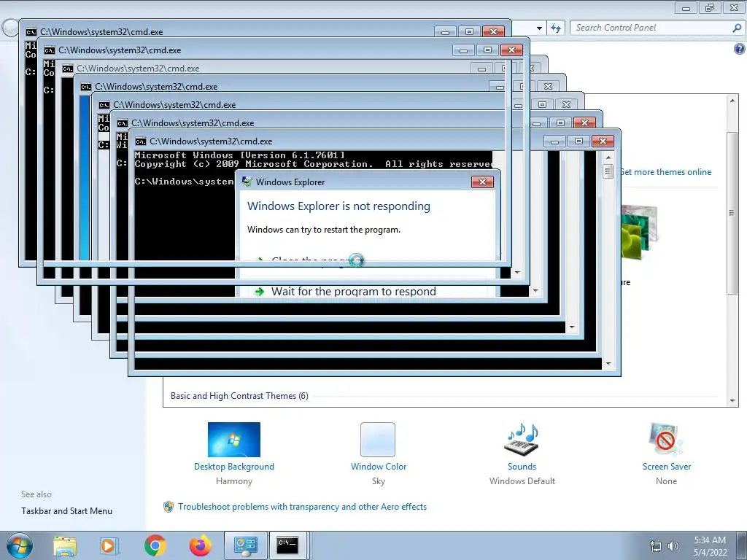Click the Screen Saver link
This screenshot has width=747, height=560.
[x=667, y=467]
